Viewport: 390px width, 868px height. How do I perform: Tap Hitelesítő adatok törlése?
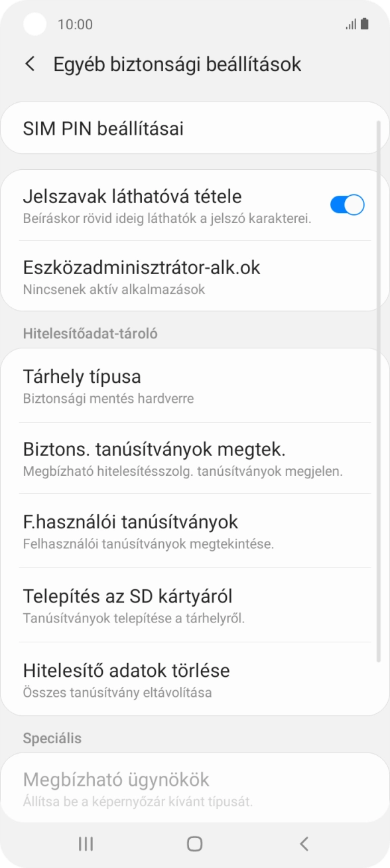click(x=195, y=679)
